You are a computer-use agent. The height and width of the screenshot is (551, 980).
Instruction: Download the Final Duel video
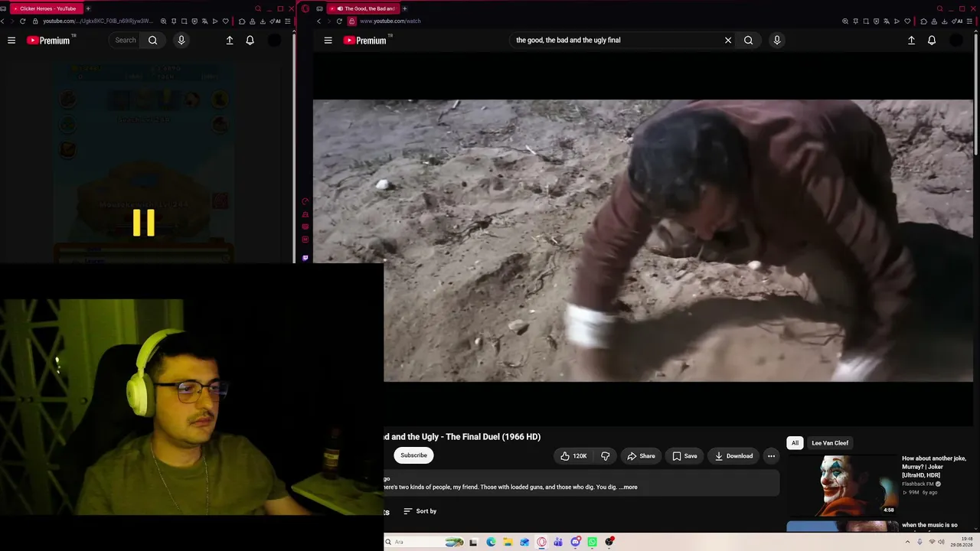pyautogui.click(x=733, y=456)
